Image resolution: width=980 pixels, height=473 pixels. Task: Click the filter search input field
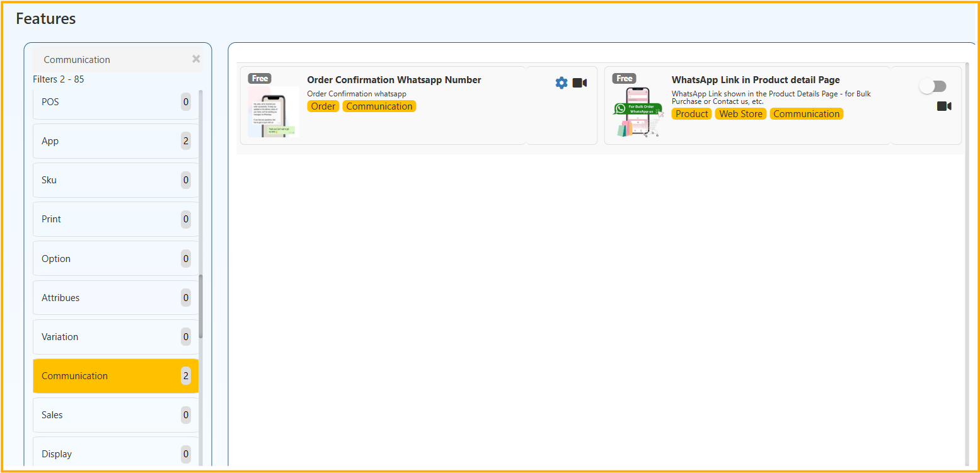click(x=110, y=60)
